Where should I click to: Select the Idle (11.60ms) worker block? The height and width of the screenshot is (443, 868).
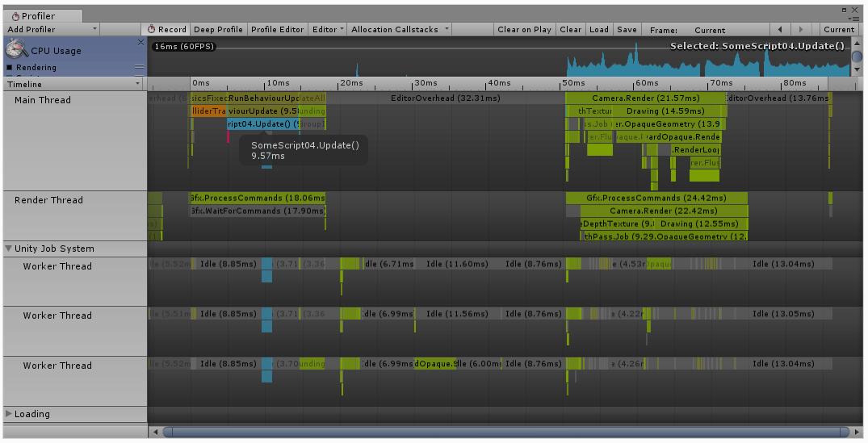click(x=457, y=264)
